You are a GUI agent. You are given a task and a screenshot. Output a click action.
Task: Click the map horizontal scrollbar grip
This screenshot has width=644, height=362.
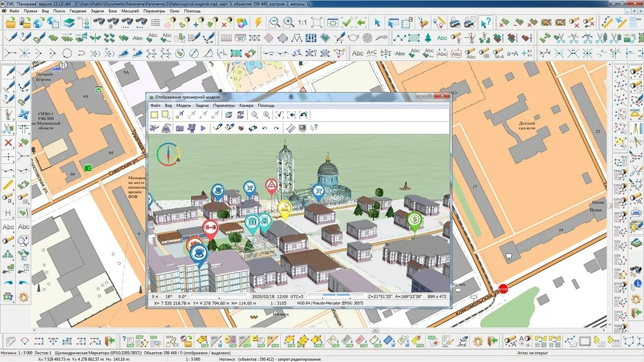coord(376,330)
